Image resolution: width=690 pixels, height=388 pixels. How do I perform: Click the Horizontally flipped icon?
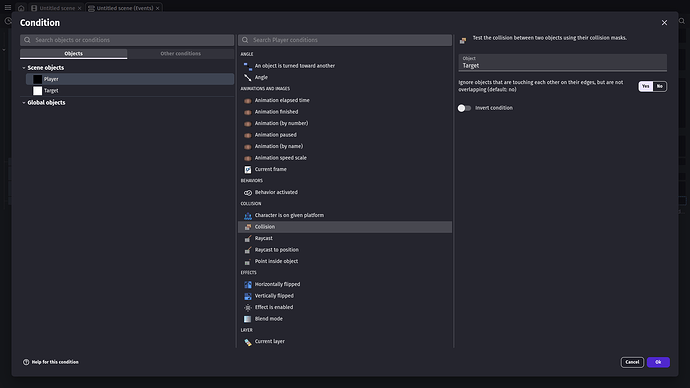248,285
